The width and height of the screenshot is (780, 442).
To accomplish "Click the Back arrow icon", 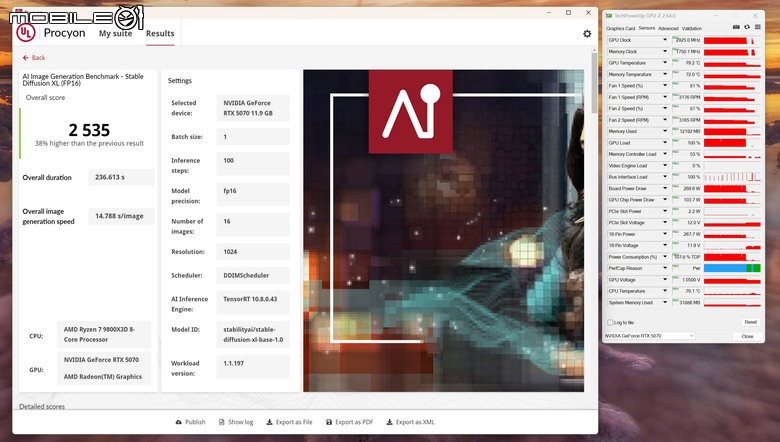I will [x=25, y=58].
